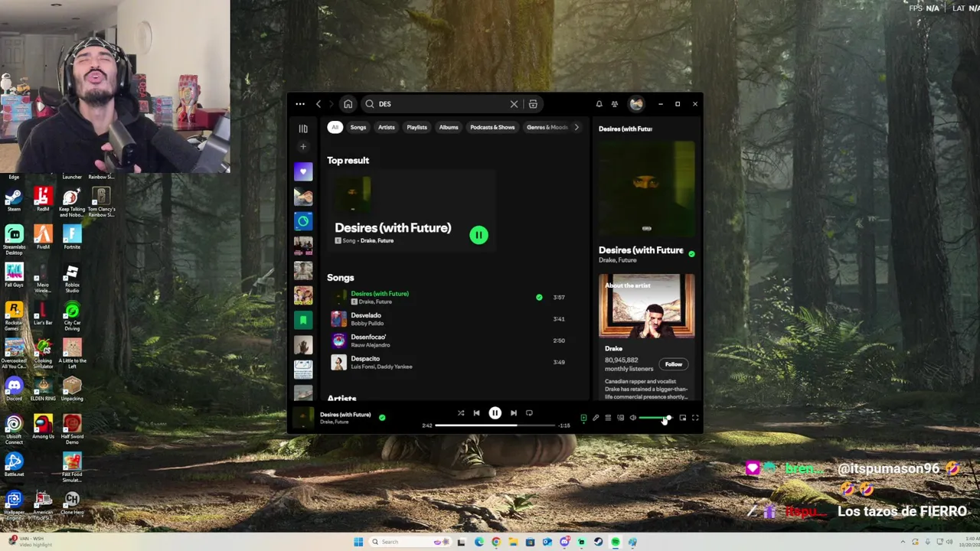The image size is (980, 551).
Task: Select the Fortnite desktop shortcut
Action: [72, 237]
